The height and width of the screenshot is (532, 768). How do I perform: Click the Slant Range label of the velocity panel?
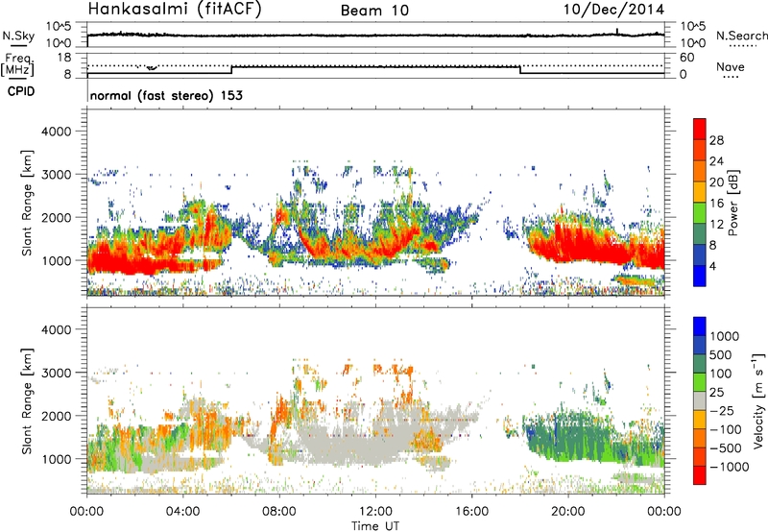pos(27,401)
